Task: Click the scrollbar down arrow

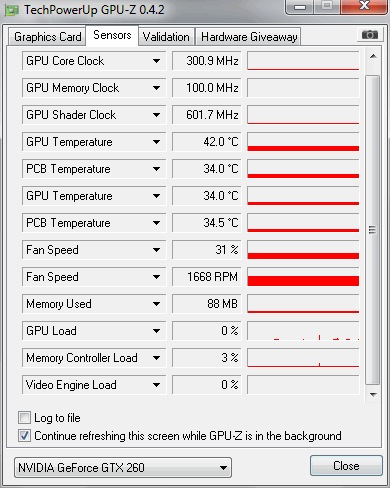Action: point(373,395)
